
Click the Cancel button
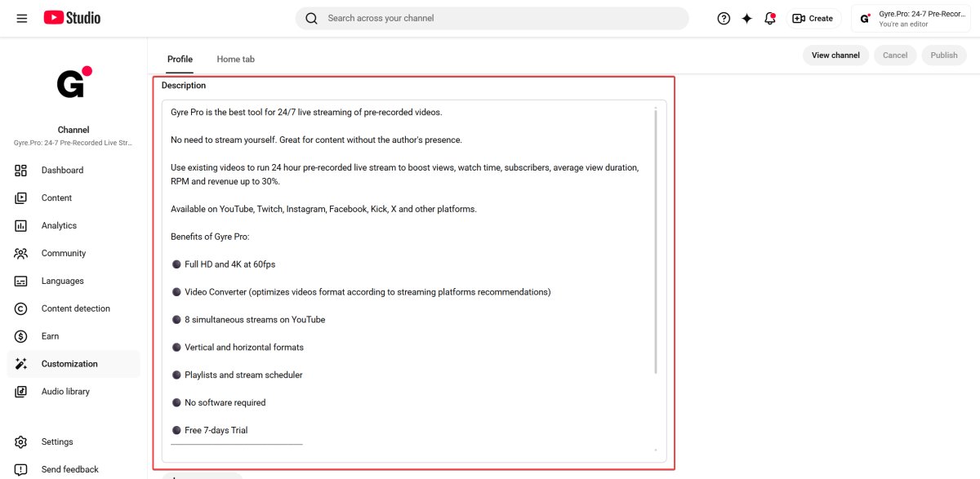(895, 55)
